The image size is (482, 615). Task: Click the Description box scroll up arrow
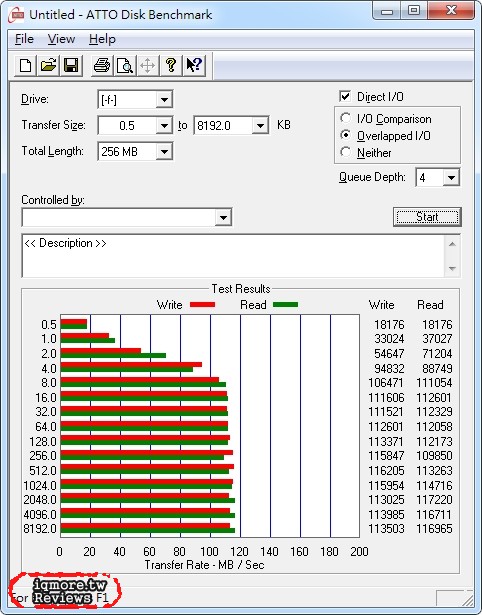[x=452, y=244]
